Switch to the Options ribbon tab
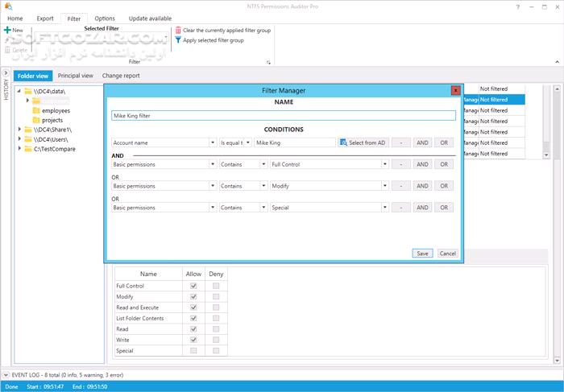This screenshot has width=564, height=392. 104,18
